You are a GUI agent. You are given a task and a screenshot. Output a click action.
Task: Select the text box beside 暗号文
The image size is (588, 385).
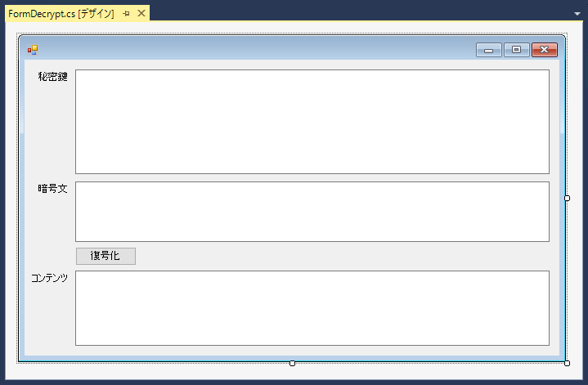coord(312,212)
